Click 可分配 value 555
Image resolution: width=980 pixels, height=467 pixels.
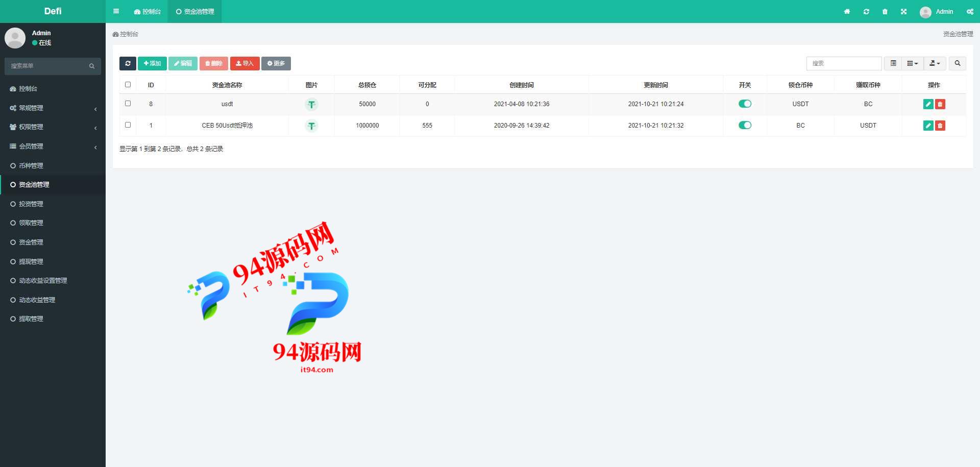coord(427,126)
